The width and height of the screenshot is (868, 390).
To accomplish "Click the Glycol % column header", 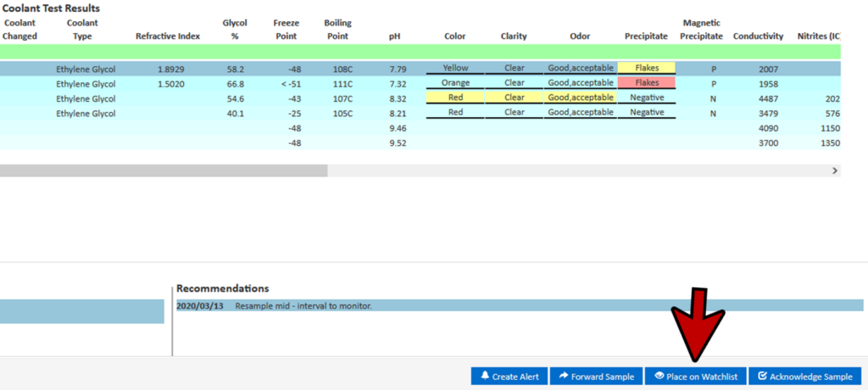I will pos(234,30).
